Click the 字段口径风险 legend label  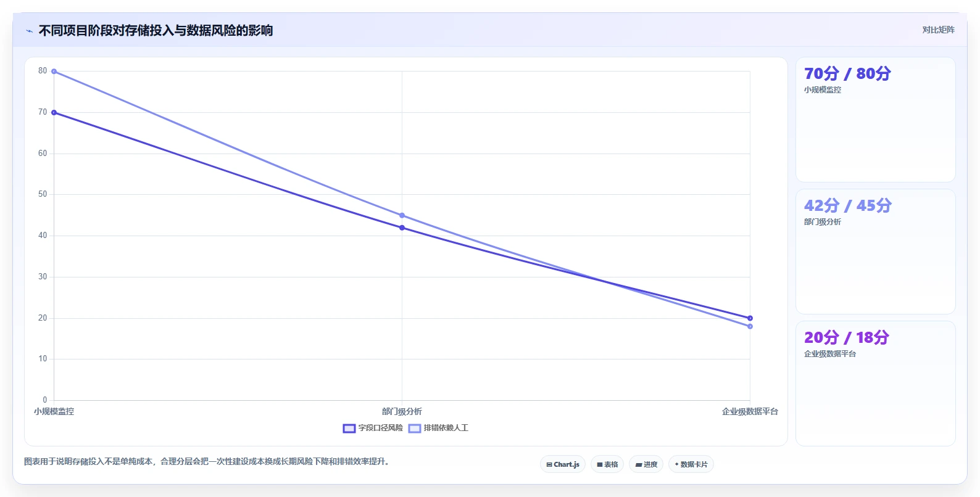[x=380, y=428]
